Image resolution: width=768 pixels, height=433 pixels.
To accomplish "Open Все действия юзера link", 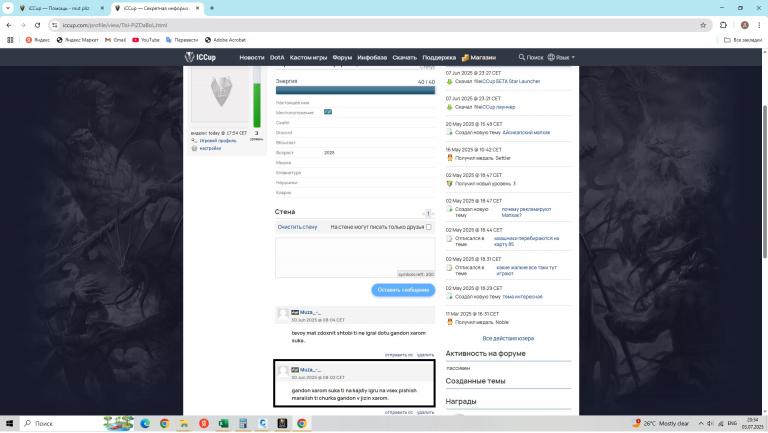I will 508,338.
